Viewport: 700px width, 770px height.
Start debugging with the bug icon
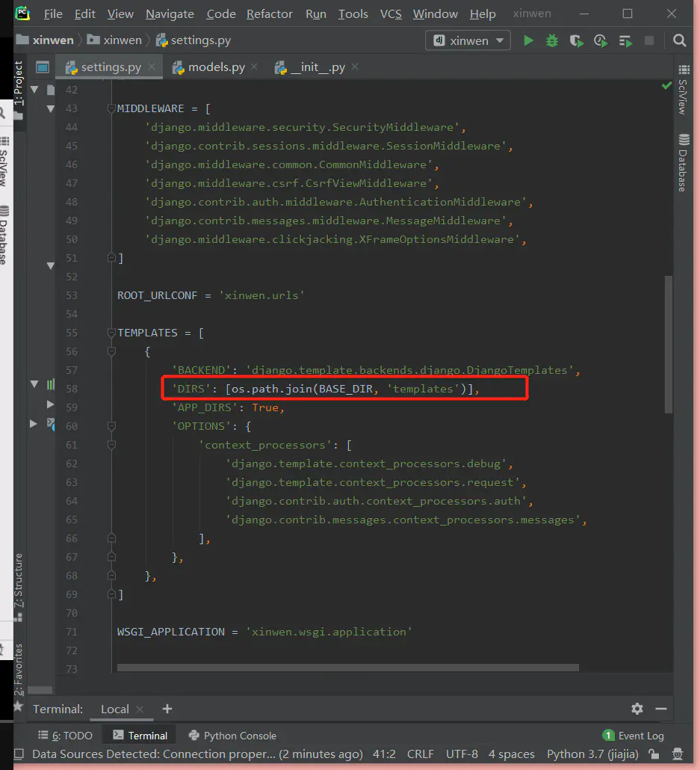tap(552, 40)
